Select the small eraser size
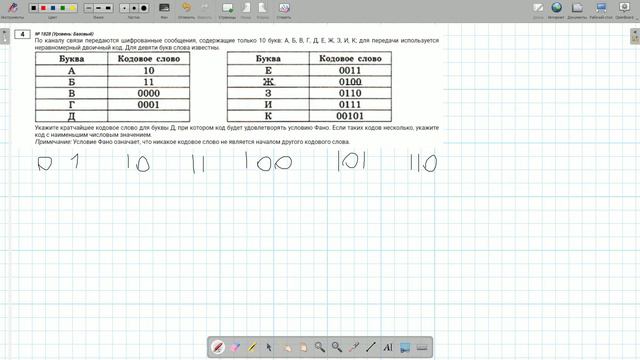The height and width of the screenshot is (360, 640). point(124,8)
